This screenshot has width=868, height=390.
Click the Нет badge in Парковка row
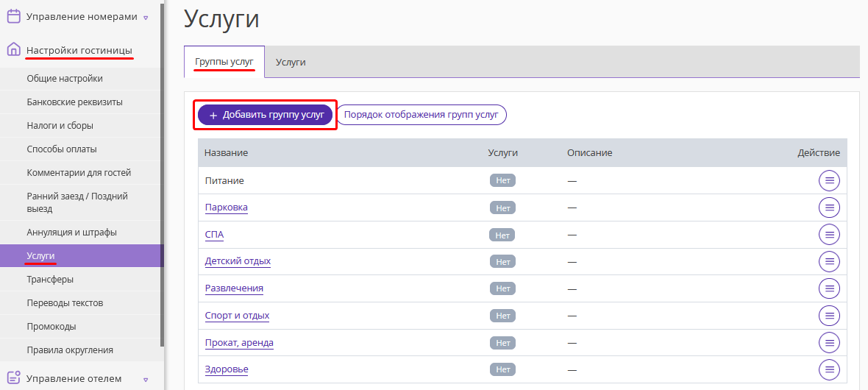(x=502, y=208)
